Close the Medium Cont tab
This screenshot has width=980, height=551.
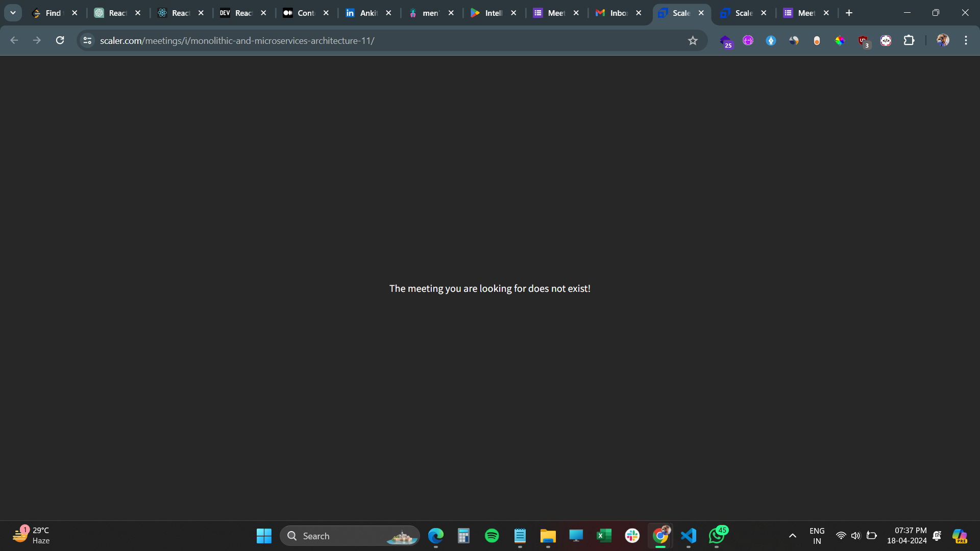[x=326, y=13]
